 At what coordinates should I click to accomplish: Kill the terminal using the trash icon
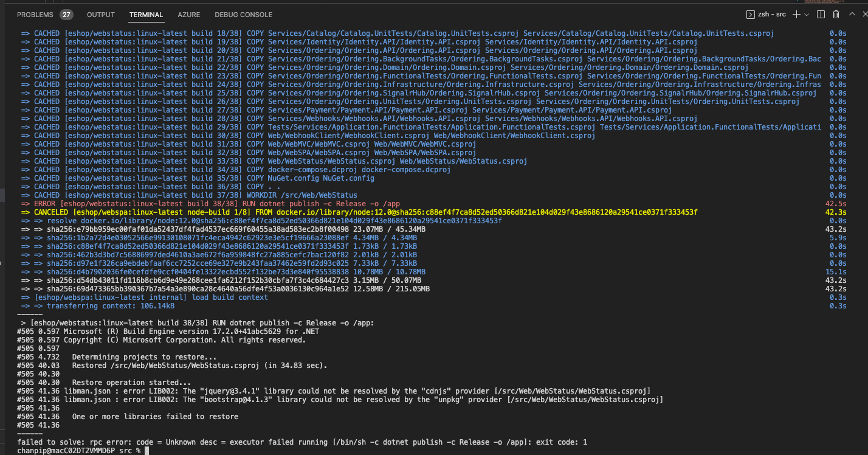coord(836,14)
